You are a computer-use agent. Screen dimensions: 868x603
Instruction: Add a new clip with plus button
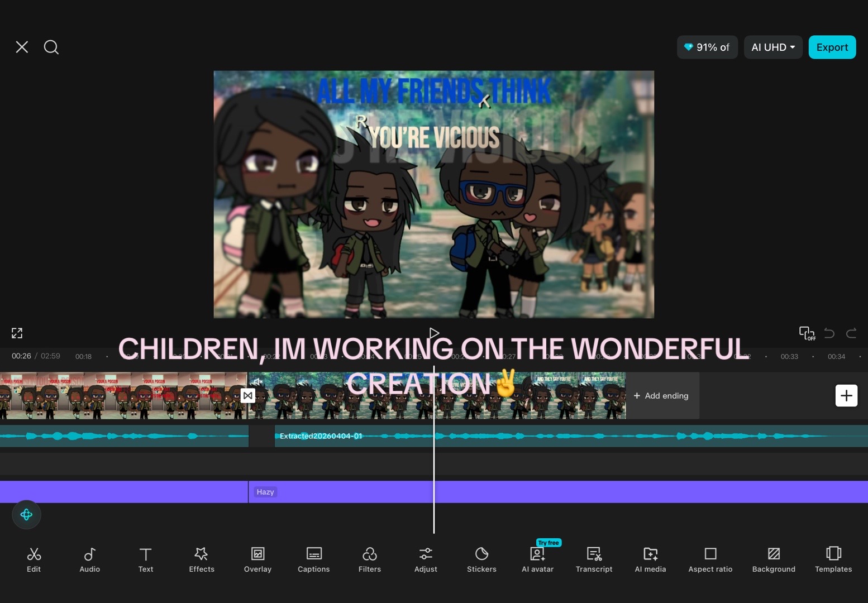[846, 396]
